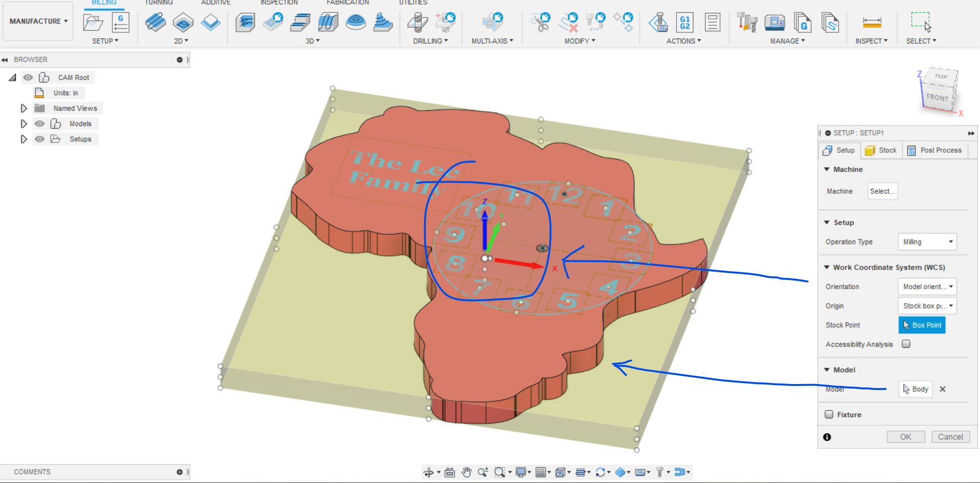Click the Select window selection icon
980x483 pixels.
click(x=921, y=23)
